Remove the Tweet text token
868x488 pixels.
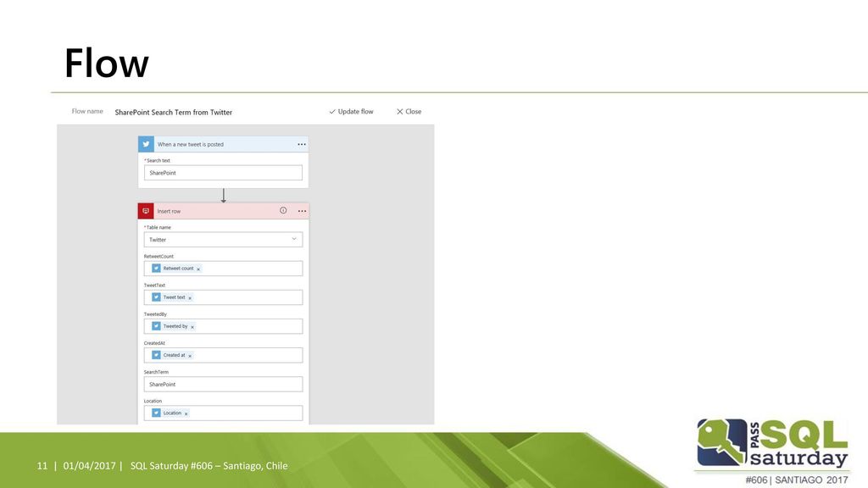190,297
